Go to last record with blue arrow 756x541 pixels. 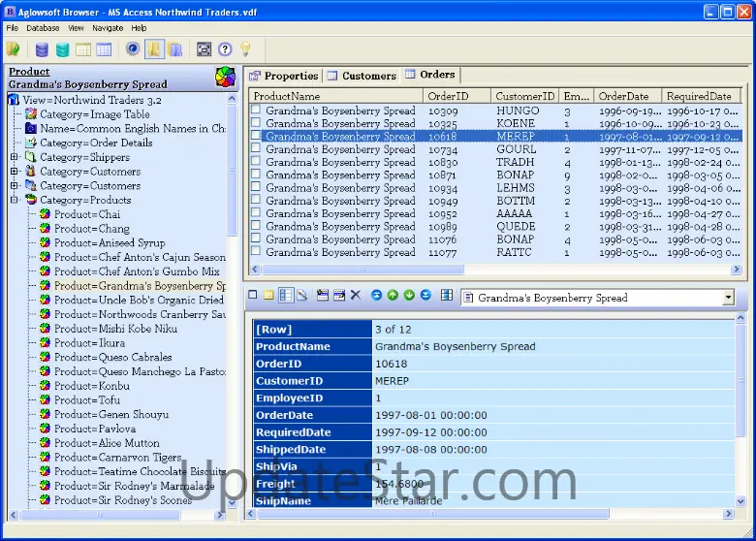[x=425, y=295]
